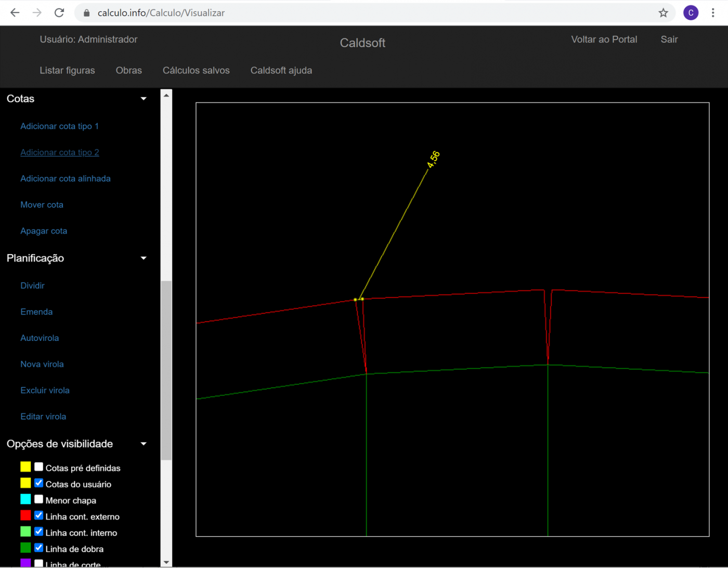Collapse the Cotas section arrow
The image size is (728, 568).
[x=144, y=99]
